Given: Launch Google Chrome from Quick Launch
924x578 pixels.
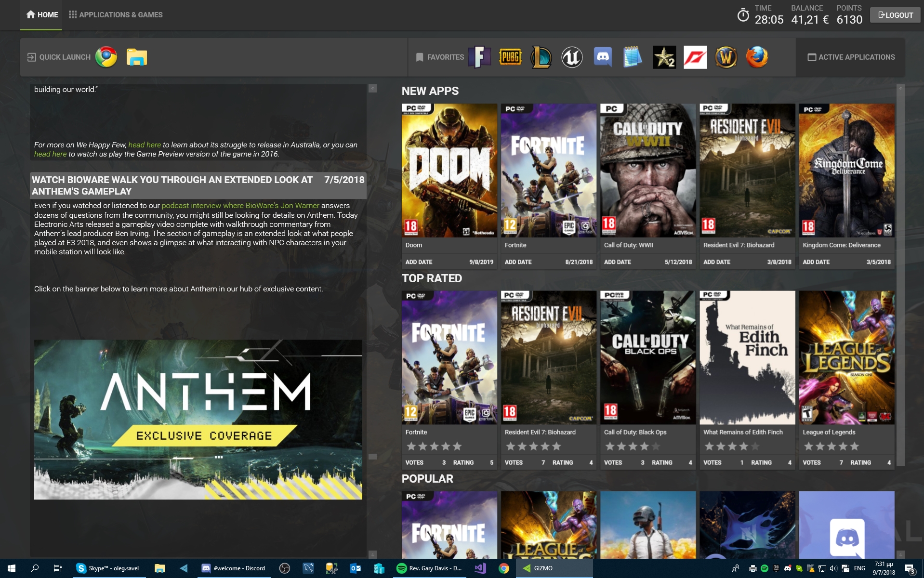Looking at the screenshot, I should click(x=106, y=57).
